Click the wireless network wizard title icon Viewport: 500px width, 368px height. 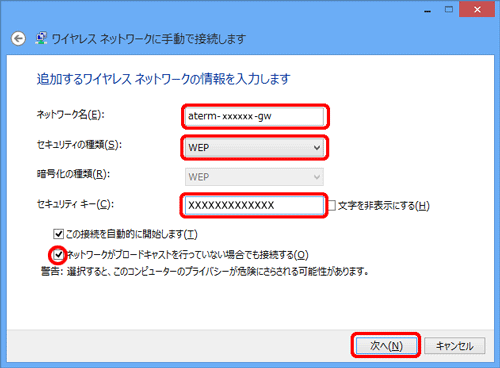pyautogui.click(x=41, y=38)
